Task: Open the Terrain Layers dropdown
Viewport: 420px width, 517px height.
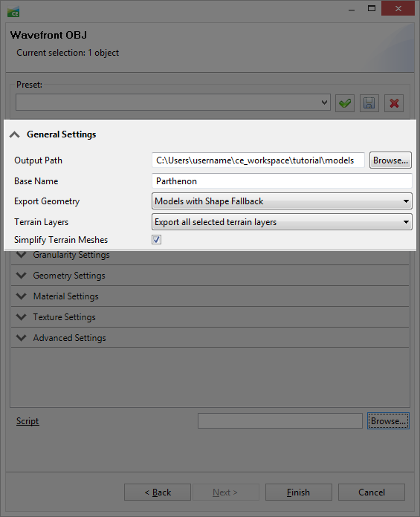Action: [282, 222]
